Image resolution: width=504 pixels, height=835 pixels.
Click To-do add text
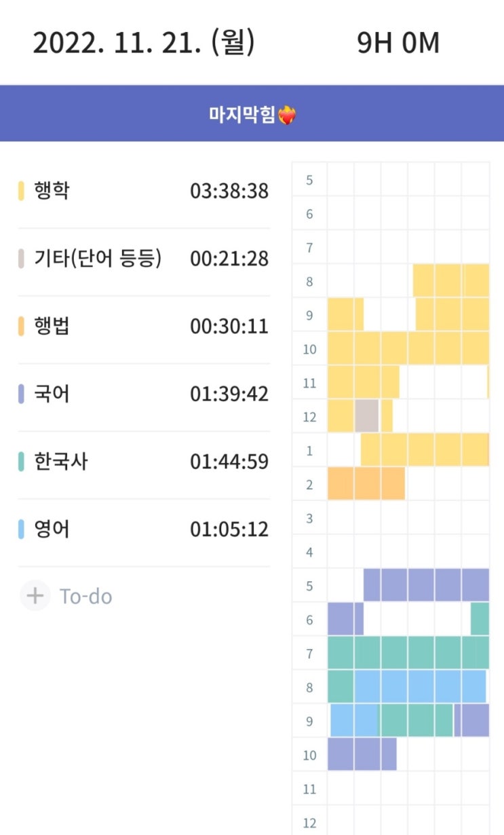pos(86,597)
